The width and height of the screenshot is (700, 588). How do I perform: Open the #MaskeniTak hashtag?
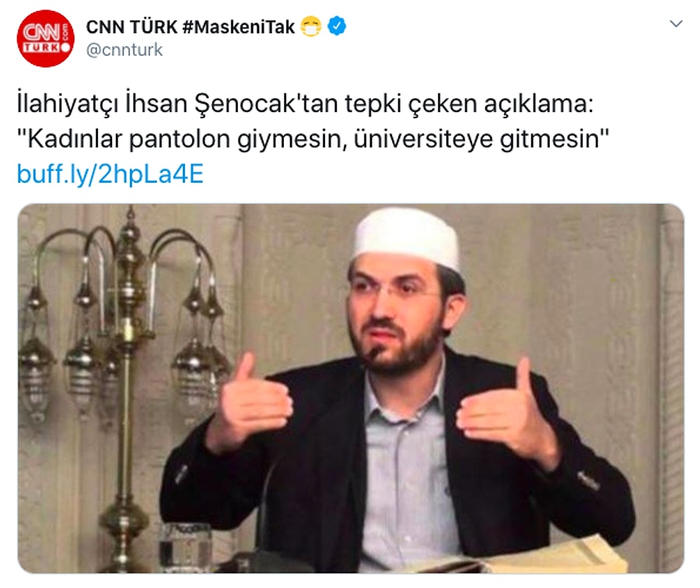pyautogui.click(x=239, y=26)
